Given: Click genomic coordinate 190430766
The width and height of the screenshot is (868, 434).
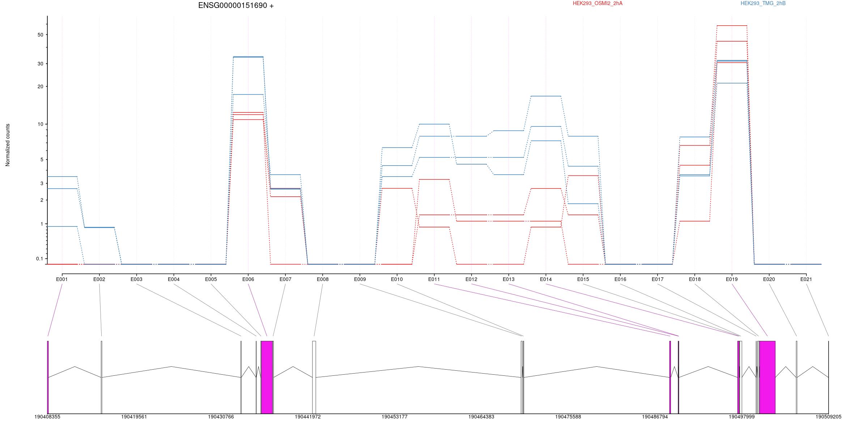Looking at the screenshot, I should (x=221, y=417).
